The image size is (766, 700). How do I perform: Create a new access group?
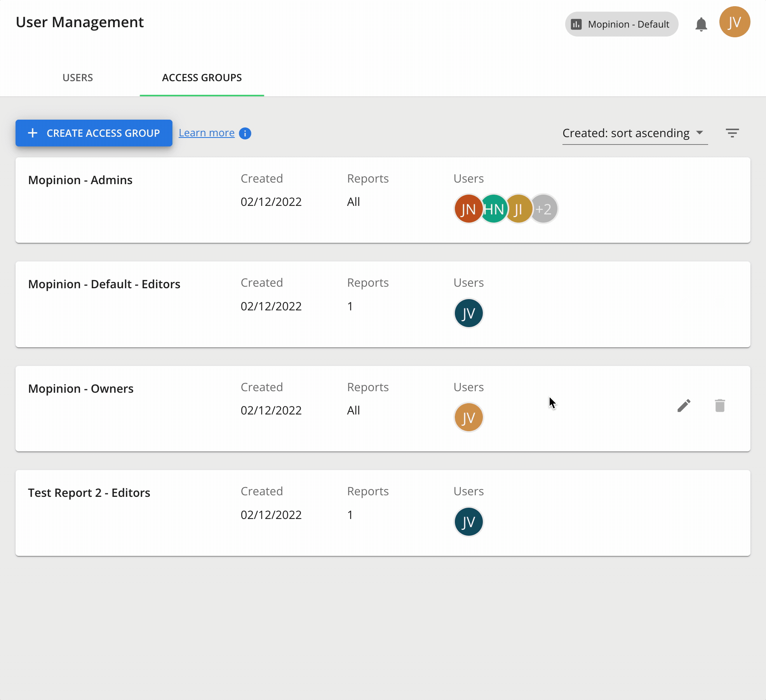point(94,133)
